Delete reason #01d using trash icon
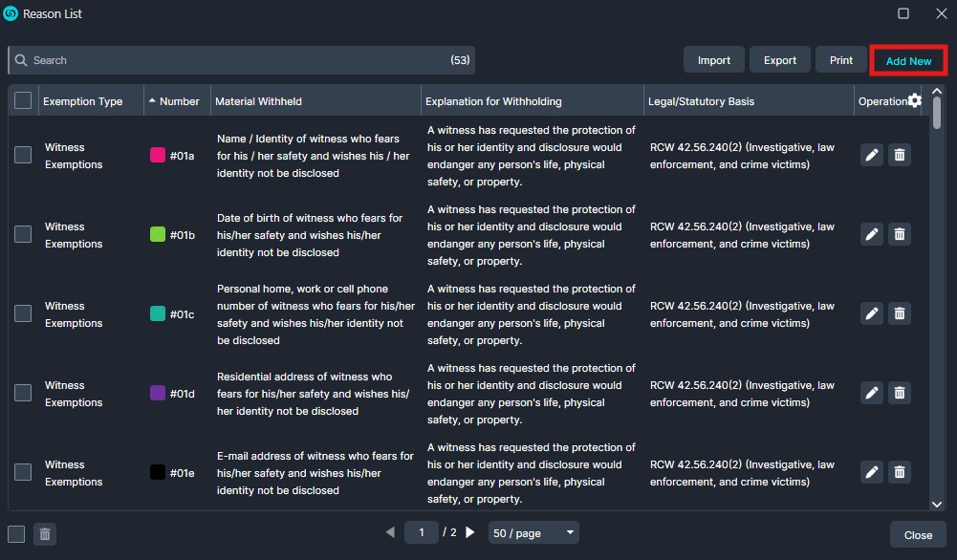Viewport: 957px width, 560px height. [x=899, y=393]
